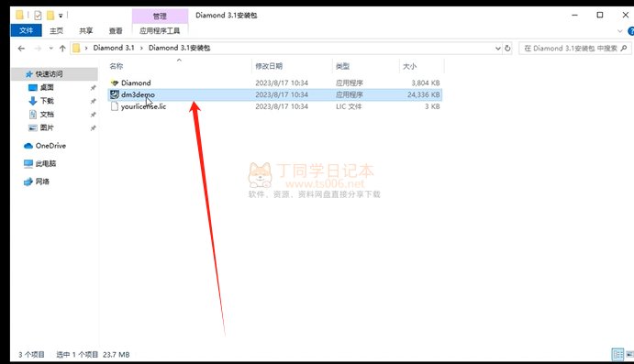Screen dimensions: 634x364
Task: Click the LIC 文件 type cell
Action: [349, 106]
